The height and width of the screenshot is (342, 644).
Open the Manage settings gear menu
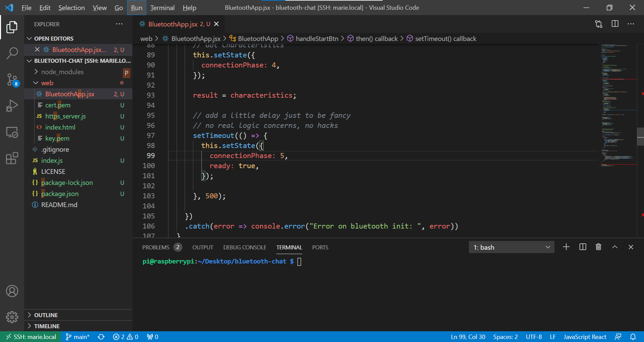(x=12, y=317)
